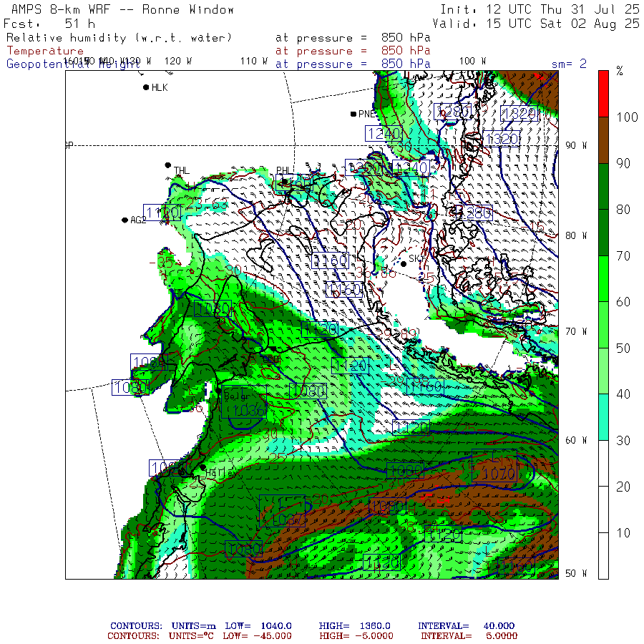This screenshot has width=644, height=644.
Task: Click the title 'AMPS 8-km WRF -- Ronne Window'
Action: click(122, 9)
